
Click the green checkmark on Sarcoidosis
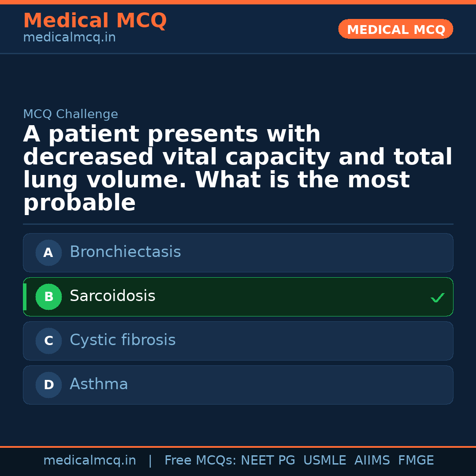(437, 298)
